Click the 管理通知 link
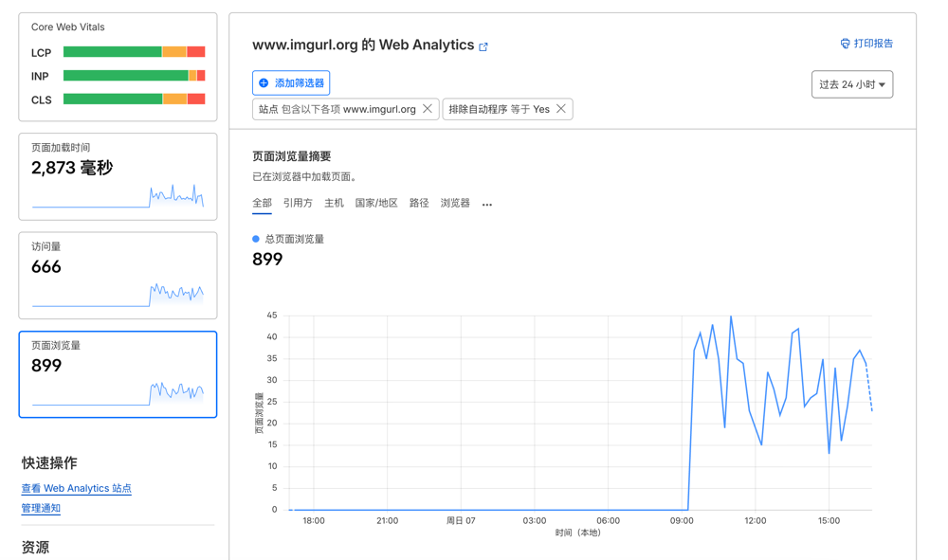Image resolution: width=948 pixels, height=560 pixels. point(41,508)
